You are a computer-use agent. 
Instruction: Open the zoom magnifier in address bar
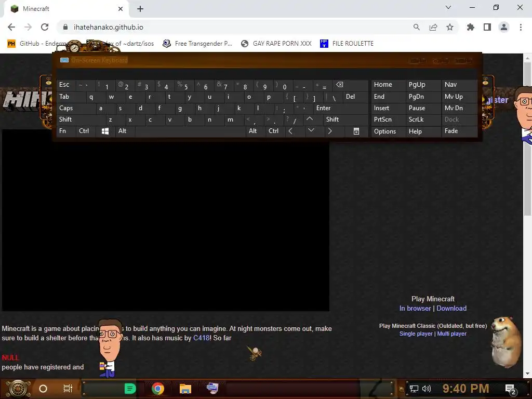coord(416,27)
